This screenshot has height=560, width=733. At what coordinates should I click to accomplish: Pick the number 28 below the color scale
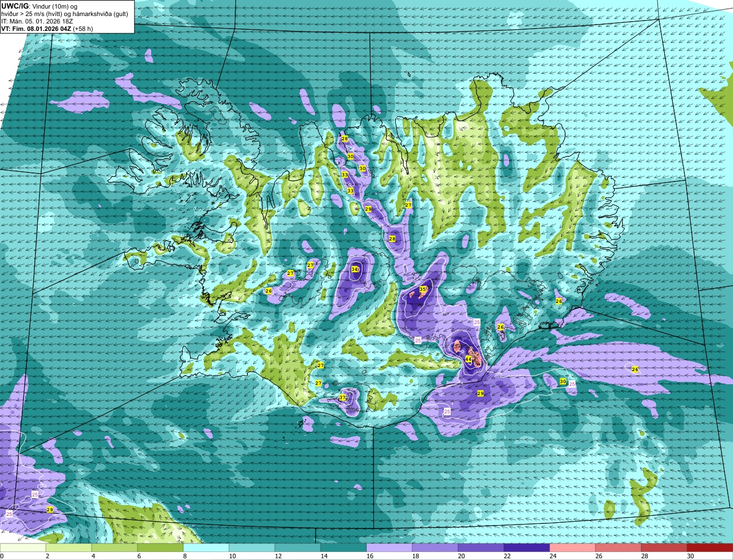point(644,556)
